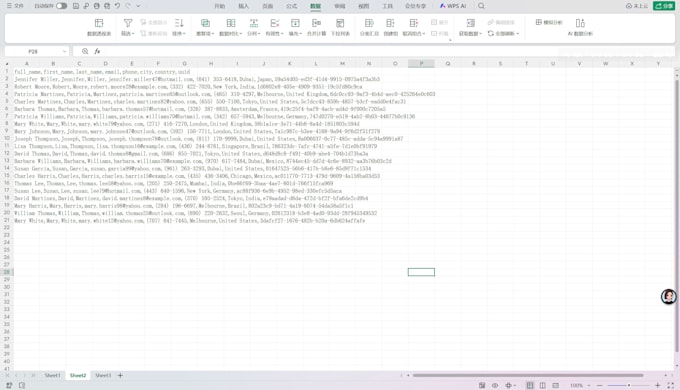Click the 填充 fill icon

tap(295, 23)
